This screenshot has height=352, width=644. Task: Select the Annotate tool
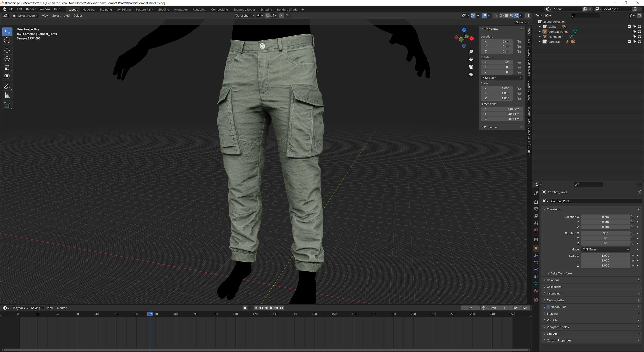7,86
